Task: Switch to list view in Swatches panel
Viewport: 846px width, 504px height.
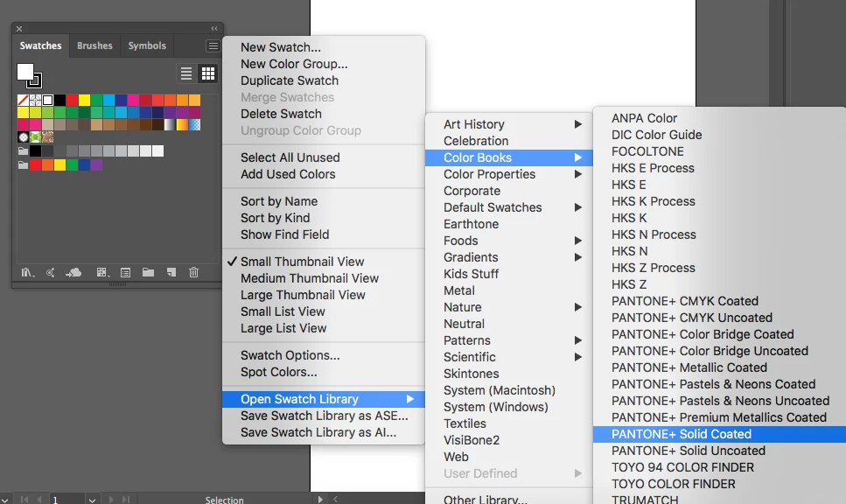Action: point(186,73)
